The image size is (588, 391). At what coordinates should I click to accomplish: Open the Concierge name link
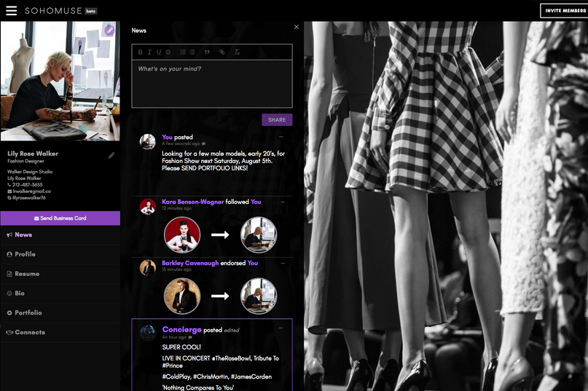pyautogui.click(x=182, y=330)
